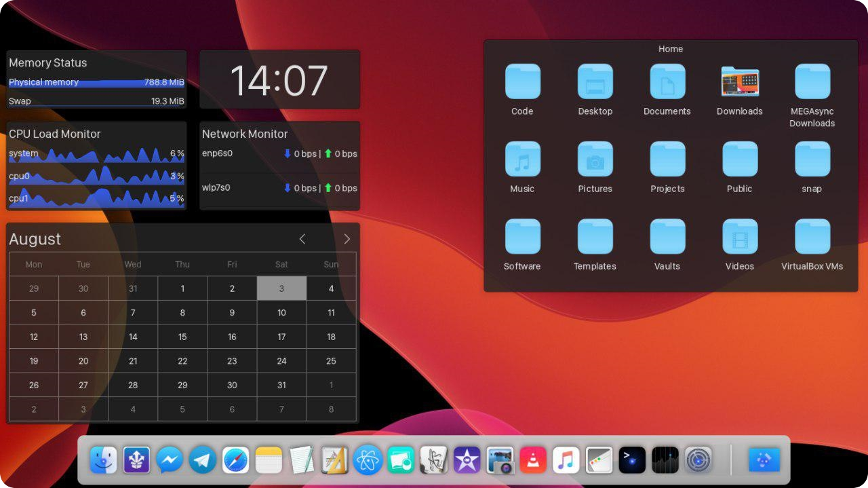The image size is (868, 488).
Task: Open the Downloads folder thumbnail
Action: (x=740, y=90)
